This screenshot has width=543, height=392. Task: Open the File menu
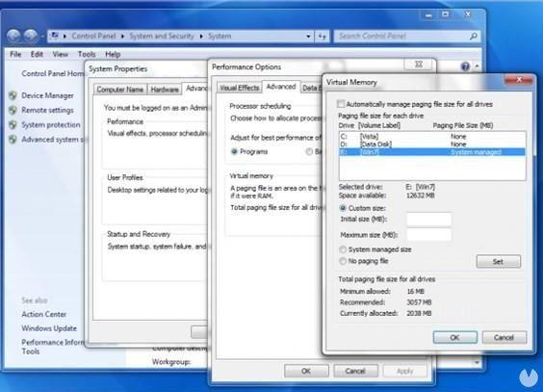click(15, 54)
